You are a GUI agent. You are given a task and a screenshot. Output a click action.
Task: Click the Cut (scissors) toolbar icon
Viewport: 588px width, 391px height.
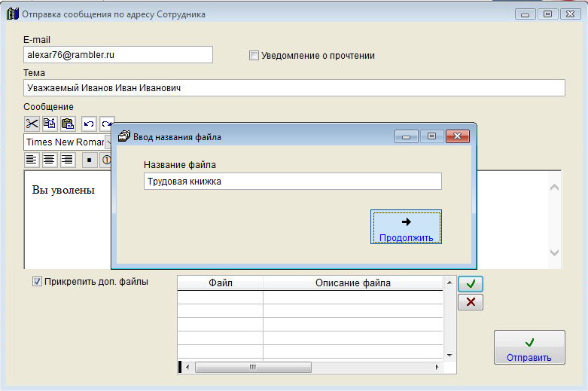(32, 124)
